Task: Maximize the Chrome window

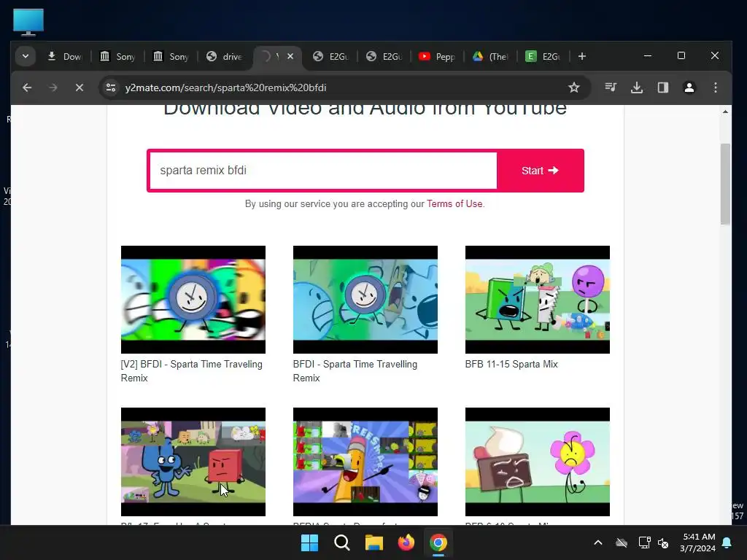Action: 681,55
